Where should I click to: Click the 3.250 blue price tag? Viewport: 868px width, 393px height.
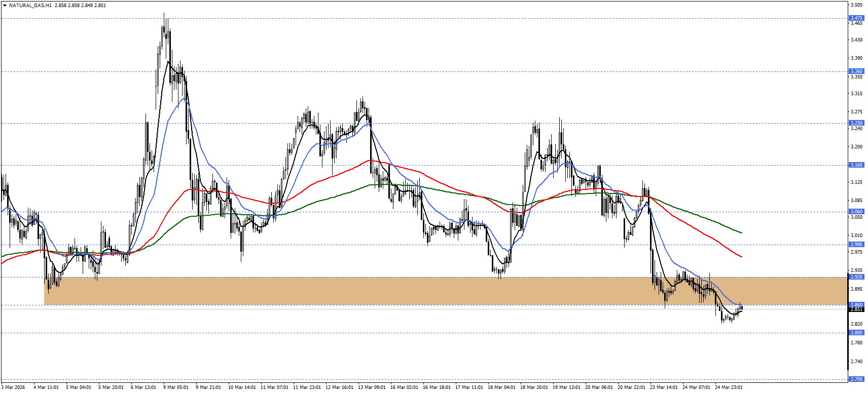[856, 123]
